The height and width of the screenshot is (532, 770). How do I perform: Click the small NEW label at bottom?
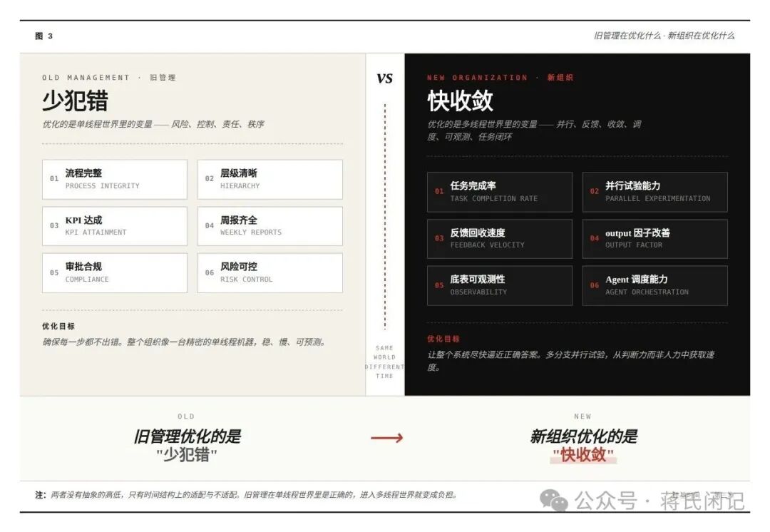click(x=583, y=416)
